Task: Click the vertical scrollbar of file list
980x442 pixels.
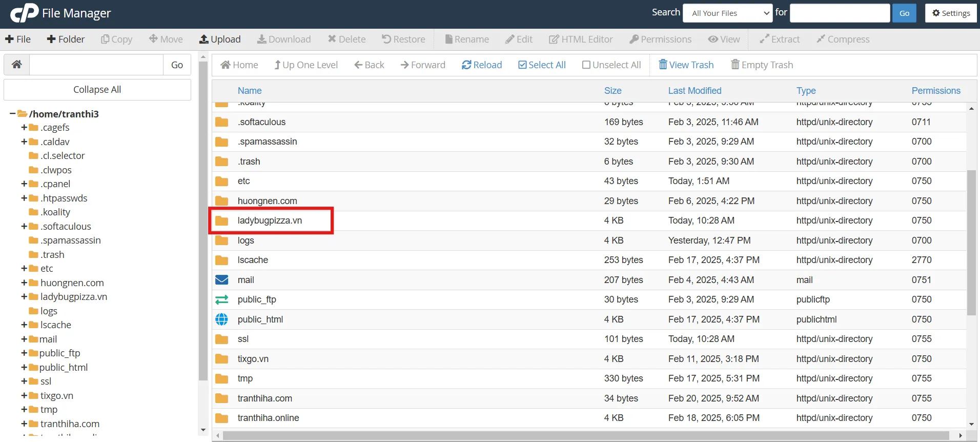Action: pos(971,243)
